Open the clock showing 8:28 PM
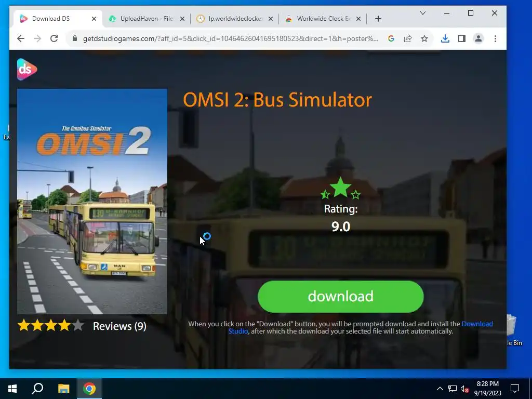Image resolution: width=532 pixels, height=399 pixels. point(487,389)
